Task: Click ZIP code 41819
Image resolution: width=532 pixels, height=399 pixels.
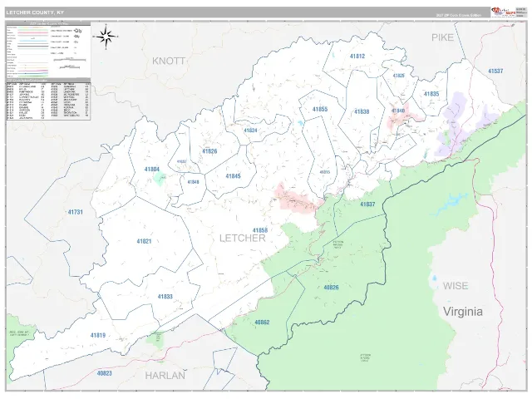Action: [x=98, y=336]
